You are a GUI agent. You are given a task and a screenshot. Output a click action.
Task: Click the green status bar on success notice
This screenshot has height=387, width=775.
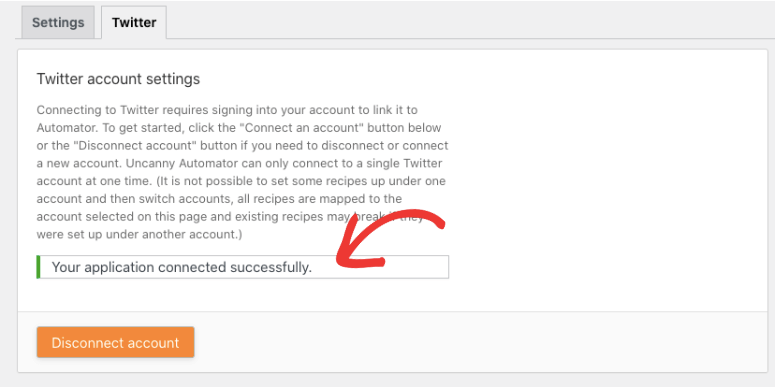(x=38, y=267)
